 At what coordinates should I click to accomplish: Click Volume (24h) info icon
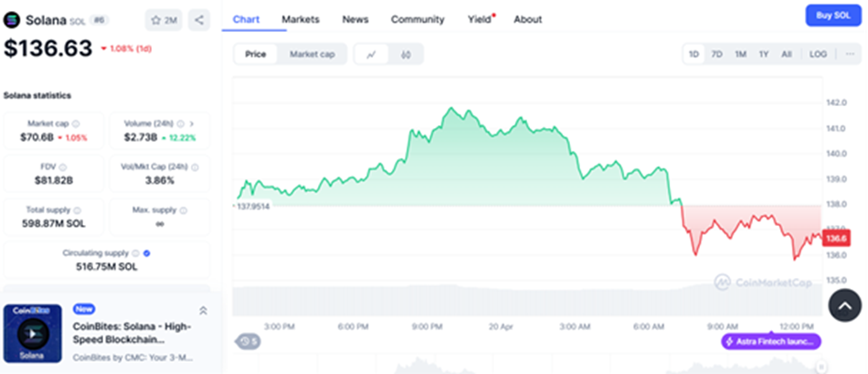pyautogui.click(x=181, y=124)
